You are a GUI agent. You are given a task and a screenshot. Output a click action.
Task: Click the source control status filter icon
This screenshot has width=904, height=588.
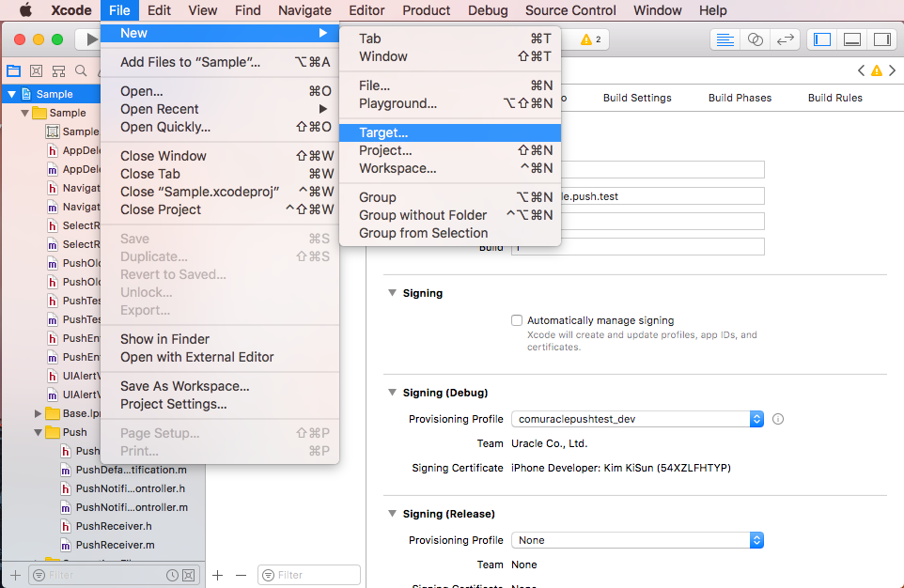click(x=189, y=575)
